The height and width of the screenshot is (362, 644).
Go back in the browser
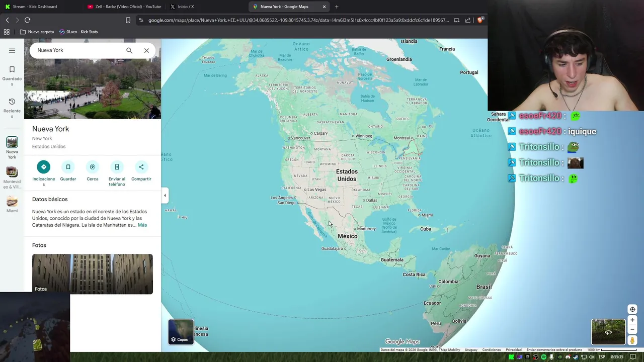click(x=7, y=20)
